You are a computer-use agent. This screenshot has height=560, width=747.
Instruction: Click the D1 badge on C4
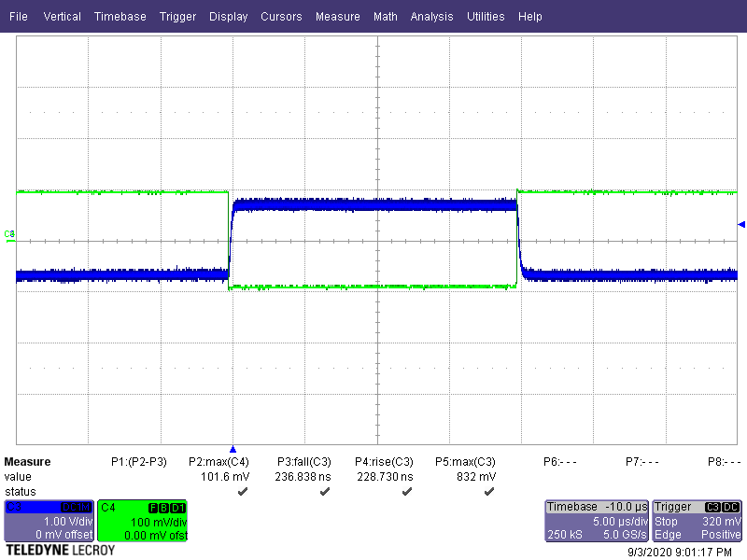tap(177, 508)
